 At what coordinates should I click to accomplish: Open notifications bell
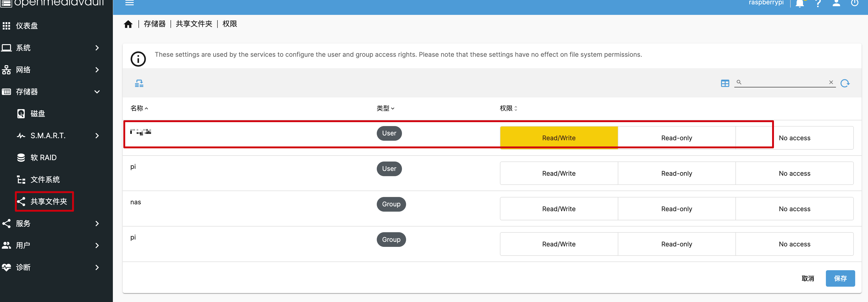pos(800,3)
